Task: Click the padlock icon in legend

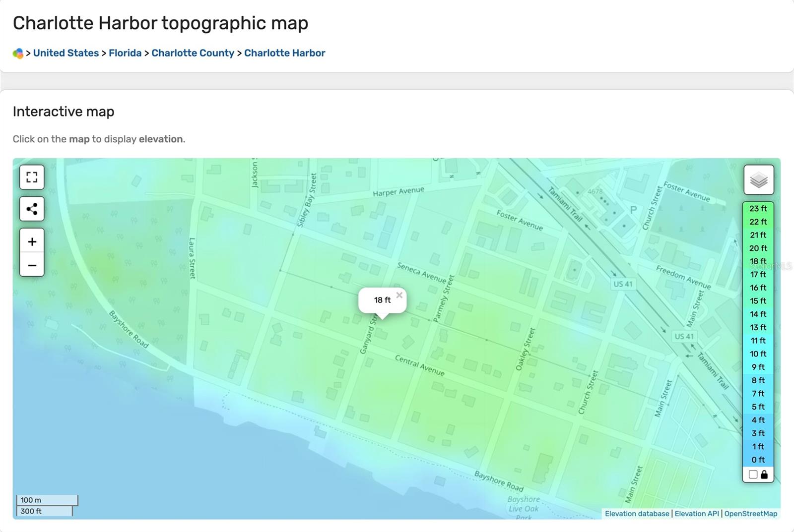Action: coord(764,474)
